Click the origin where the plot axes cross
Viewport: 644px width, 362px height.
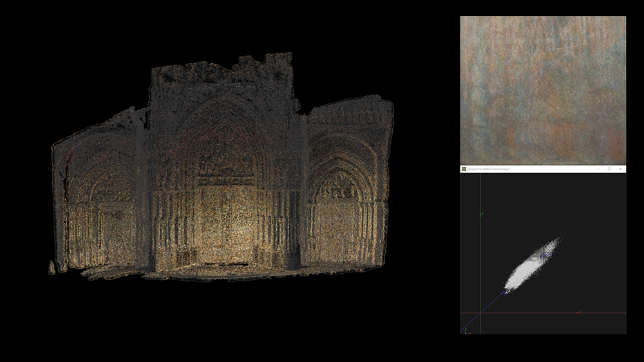tap(480, 313)
